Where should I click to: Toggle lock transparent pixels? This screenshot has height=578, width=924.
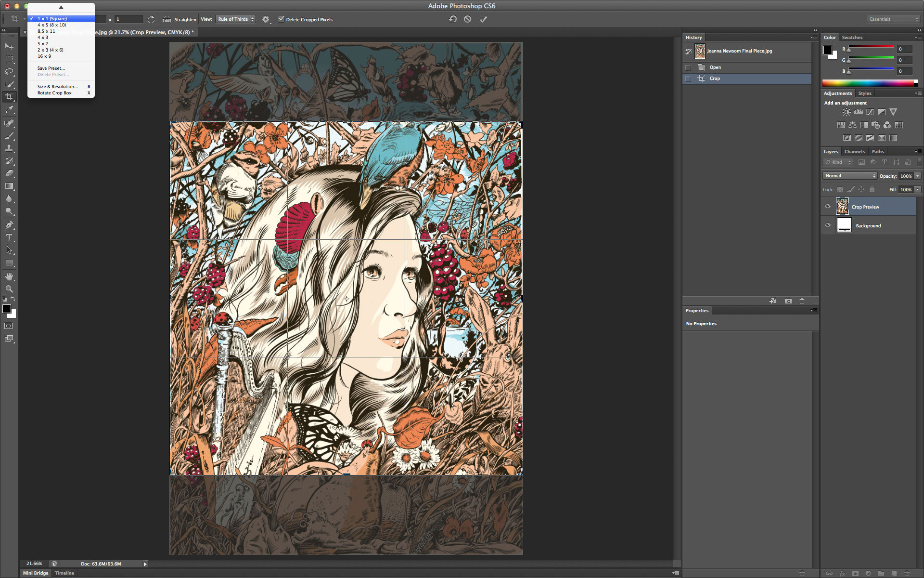(840, 189)
